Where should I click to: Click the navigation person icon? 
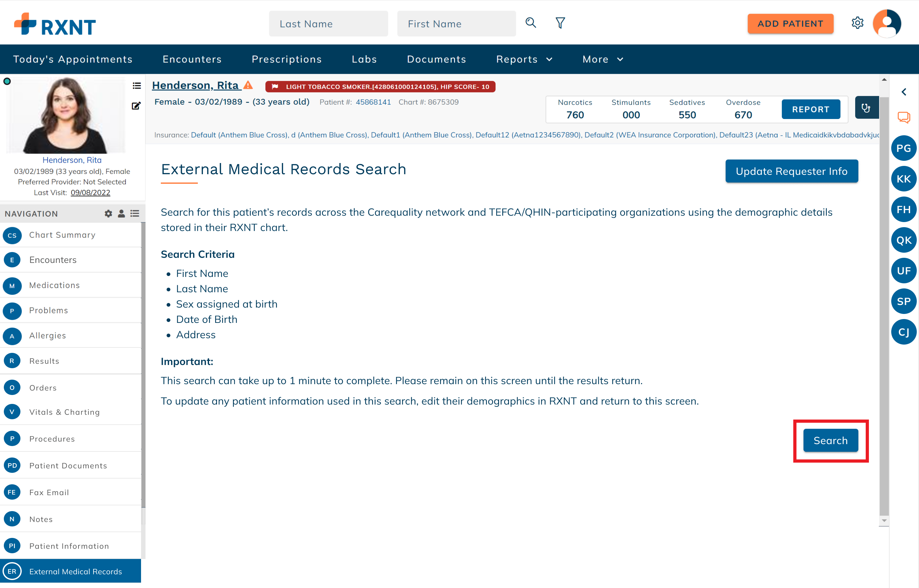coord(121,213)
